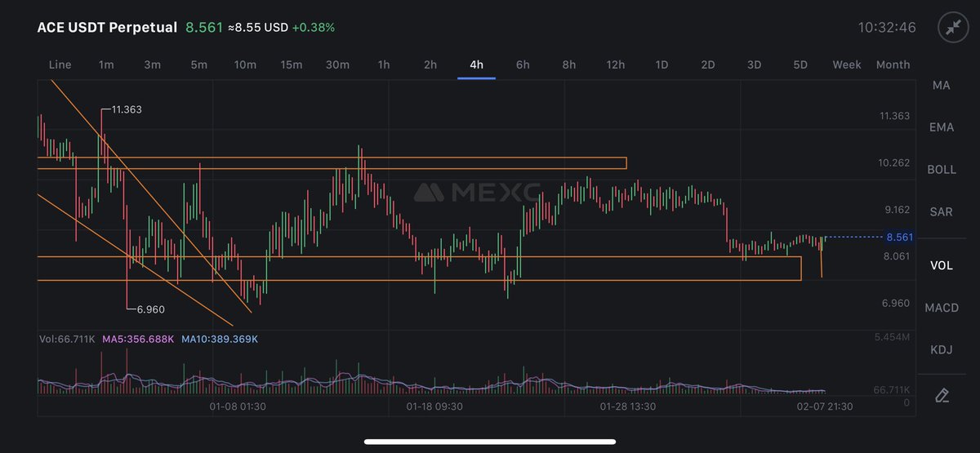Tap the 8.061 price axis label
Screen dimensions: 980x453
(x=897, y=255)
